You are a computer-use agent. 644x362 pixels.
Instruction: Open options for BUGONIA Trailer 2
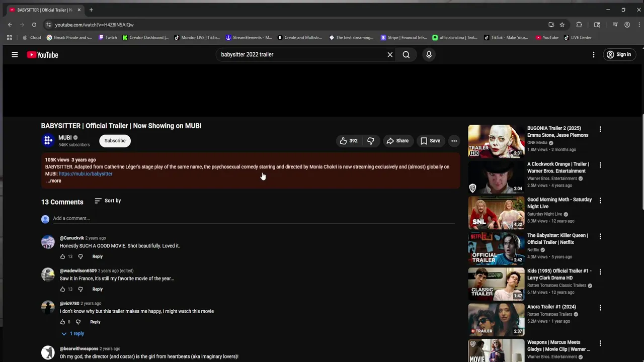coord(600,129)
